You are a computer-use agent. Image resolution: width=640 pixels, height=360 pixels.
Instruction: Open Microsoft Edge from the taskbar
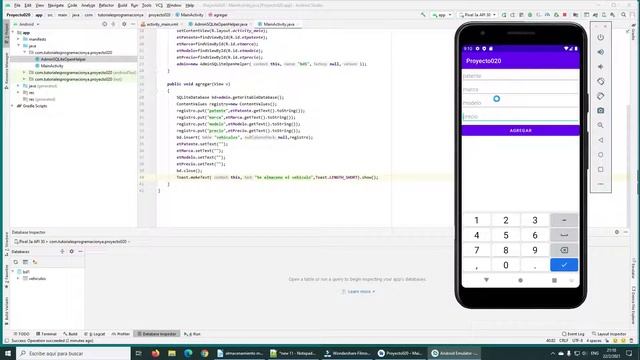coord(188,353)
